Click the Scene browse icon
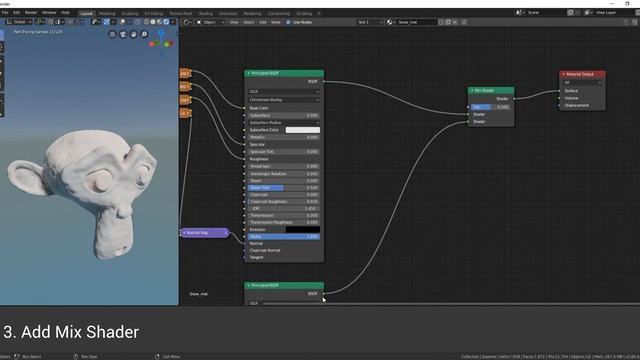Viewport: 640px width, 360px height. (520, 13)
